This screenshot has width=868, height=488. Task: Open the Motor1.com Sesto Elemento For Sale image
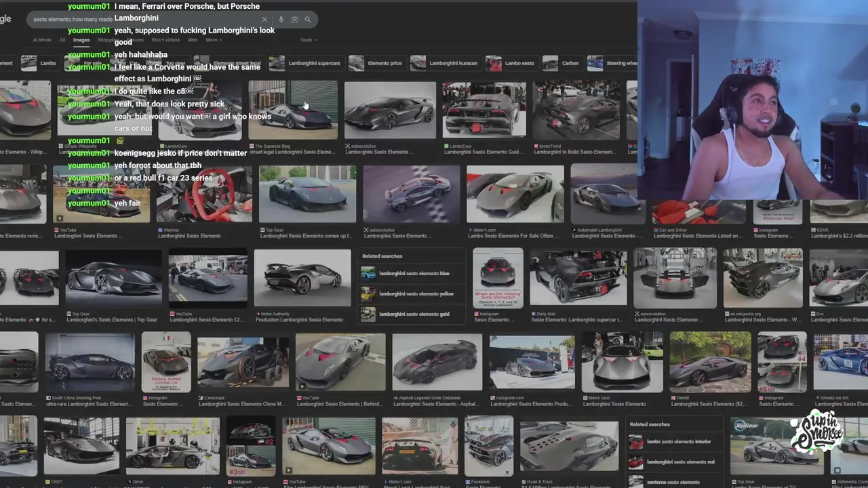click(x=515, y=193)
